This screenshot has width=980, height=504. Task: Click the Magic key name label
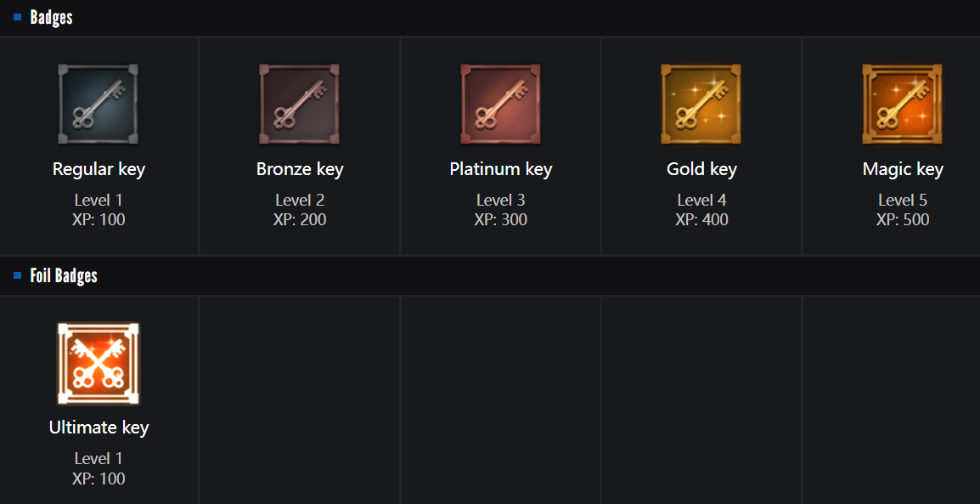pos(903,169)
